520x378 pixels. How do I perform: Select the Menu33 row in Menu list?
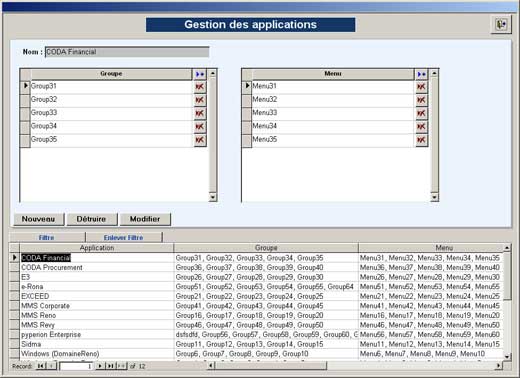pos(333,113)
